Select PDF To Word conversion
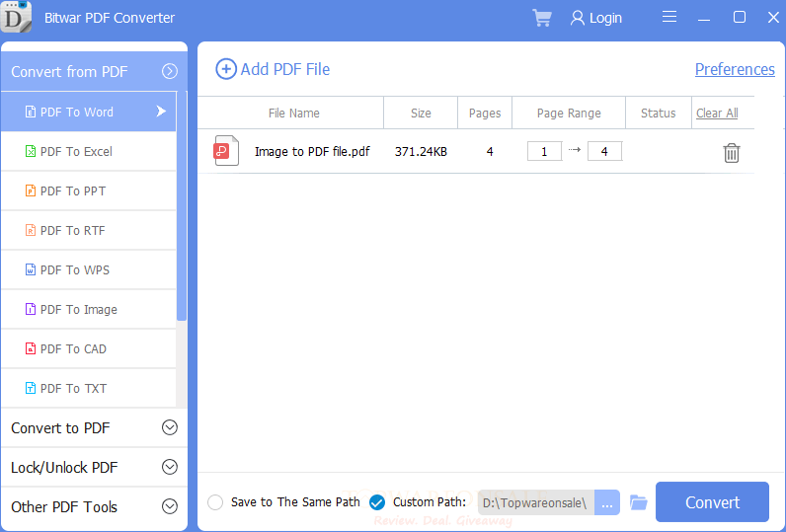Viewport: 786px width, 532px height. 89,112
